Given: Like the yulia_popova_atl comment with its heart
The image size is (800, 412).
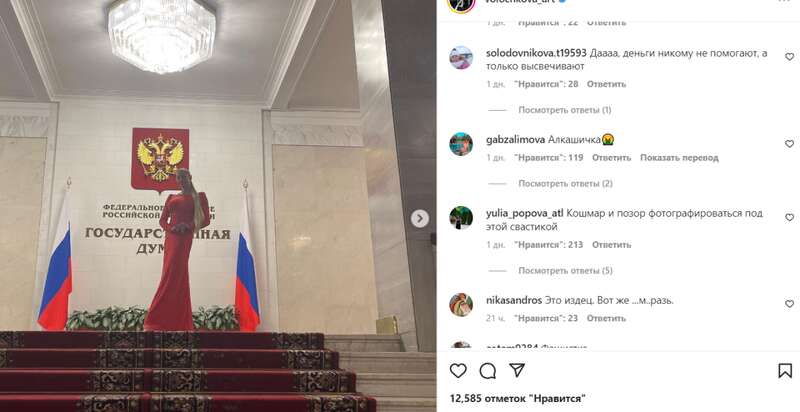Looking at the screenshot, I should point(789,217).
